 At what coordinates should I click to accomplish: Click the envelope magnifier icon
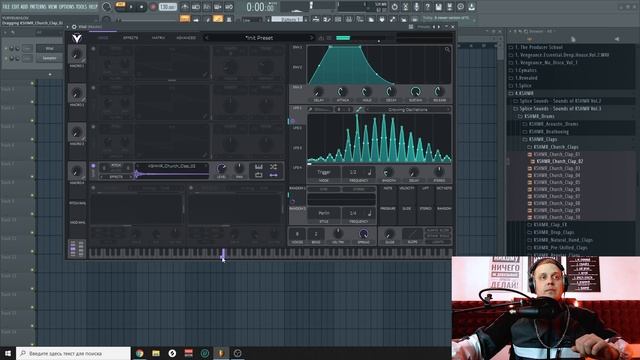447,49
